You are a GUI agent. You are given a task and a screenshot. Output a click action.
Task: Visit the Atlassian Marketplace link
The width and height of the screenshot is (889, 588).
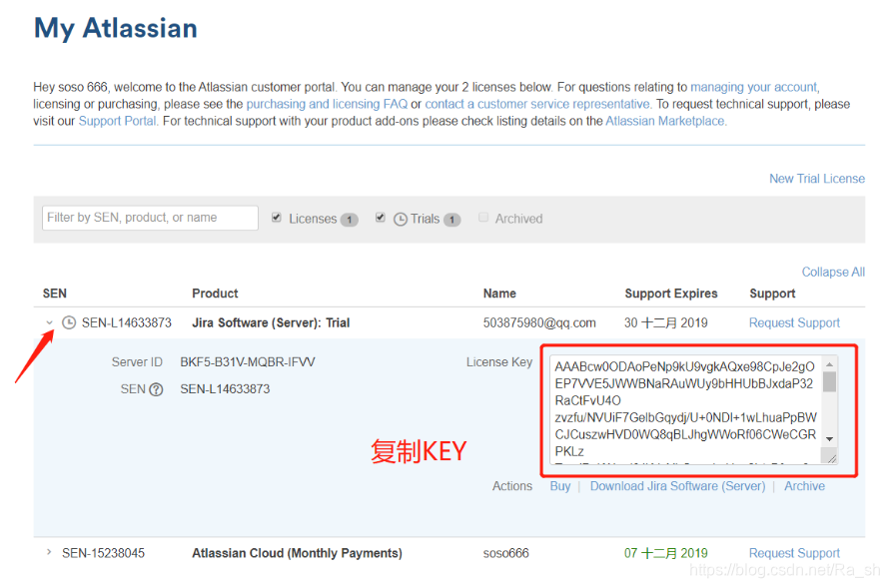click(665, 121)
